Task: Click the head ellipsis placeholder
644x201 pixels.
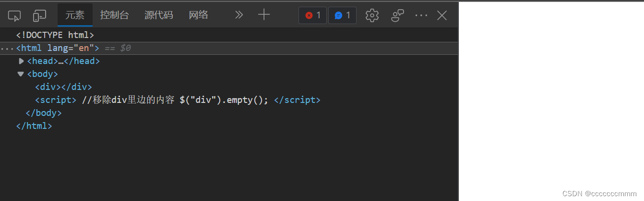Action: pos(61,62)
